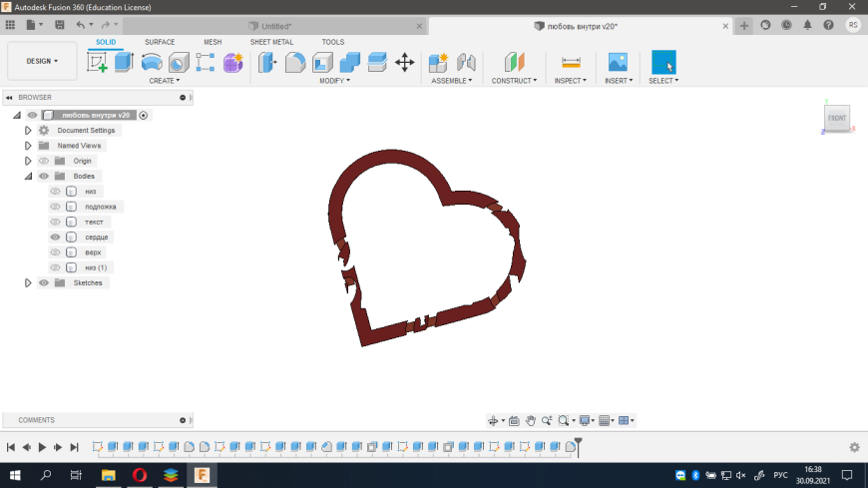Viewport: 868px width, 488px height.
Task: Expand the Sketches folder
Action: [28, 282]
